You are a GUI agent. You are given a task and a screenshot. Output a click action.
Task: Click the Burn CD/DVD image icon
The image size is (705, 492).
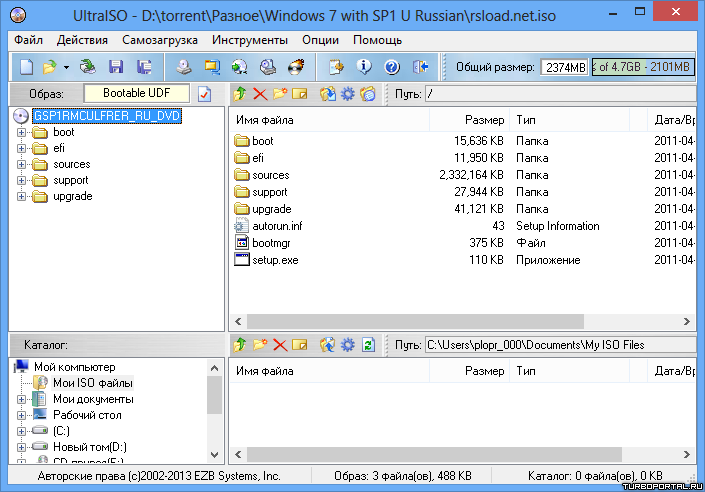point(296,67)
